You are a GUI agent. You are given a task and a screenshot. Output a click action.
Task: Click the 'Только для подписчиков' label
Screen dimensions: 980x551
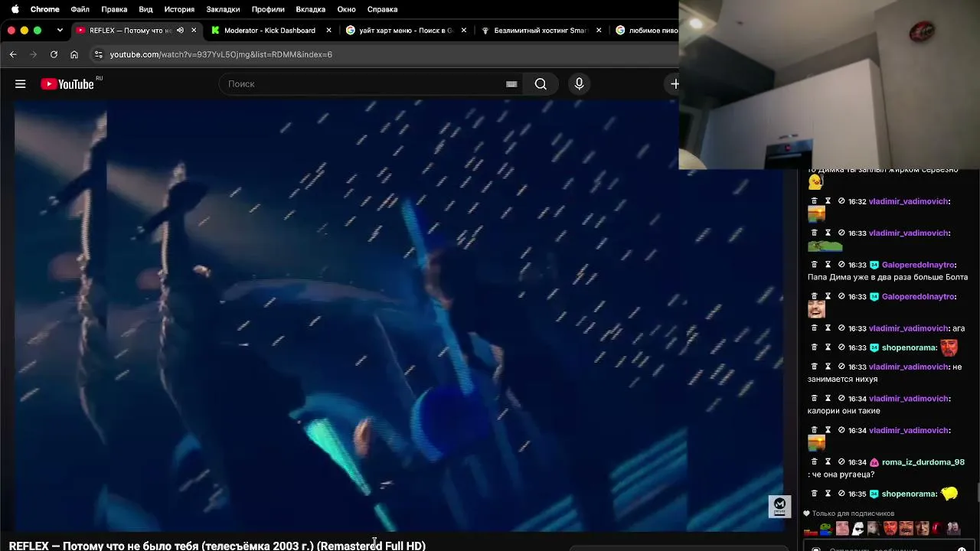[853, 514]
